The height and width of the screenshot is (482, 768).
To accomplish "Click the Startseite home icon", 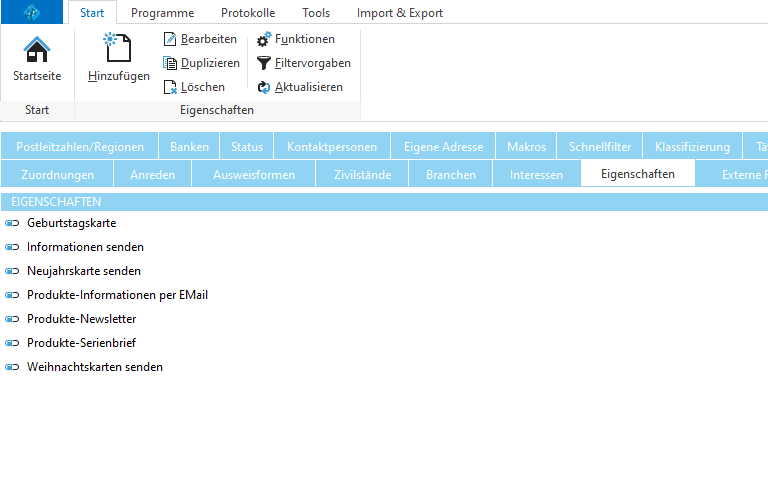I will coord(36,49).
